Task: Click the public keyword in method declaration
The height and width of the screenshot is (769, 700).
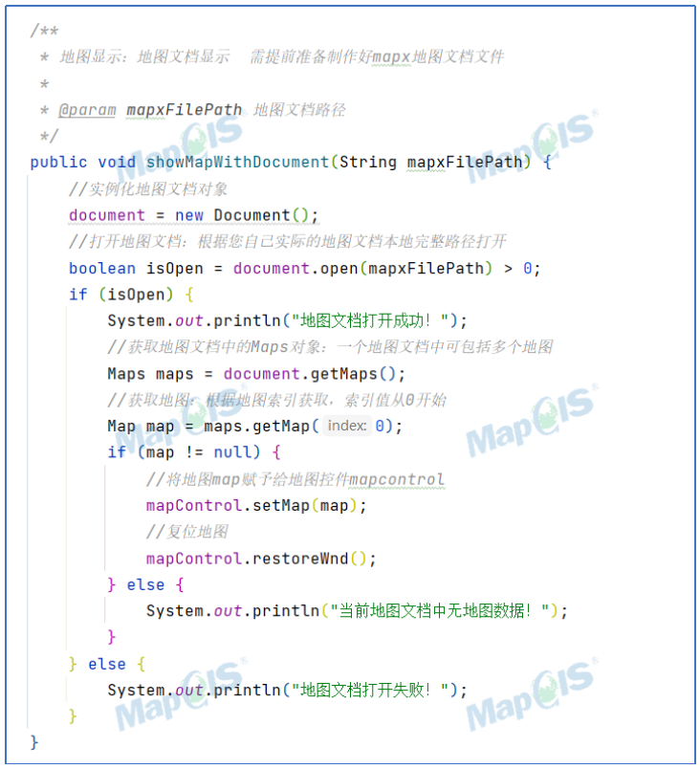Action: click(58, 162)
